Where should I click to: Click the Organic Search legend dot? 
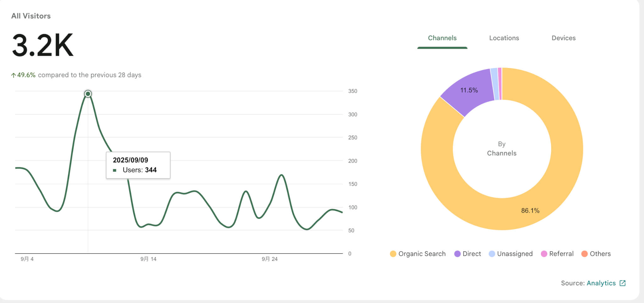393,254
